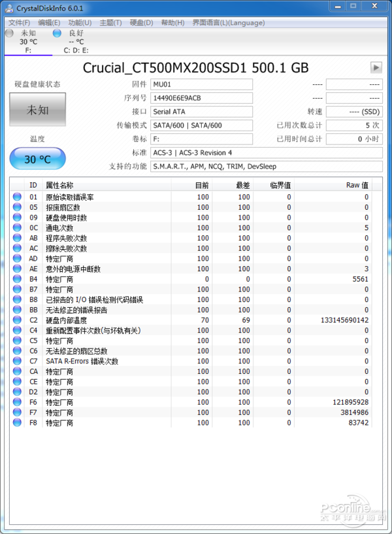Click raw value 5561 in row B4
Image resolution: width=392 pixels, height=534 pixels.
pos(361,279)
